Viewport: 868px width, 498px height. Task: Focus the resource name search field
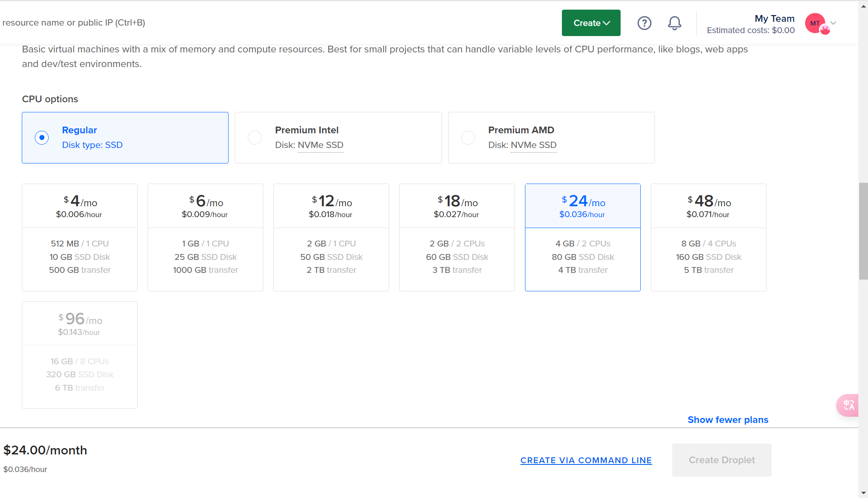(74, 23)
